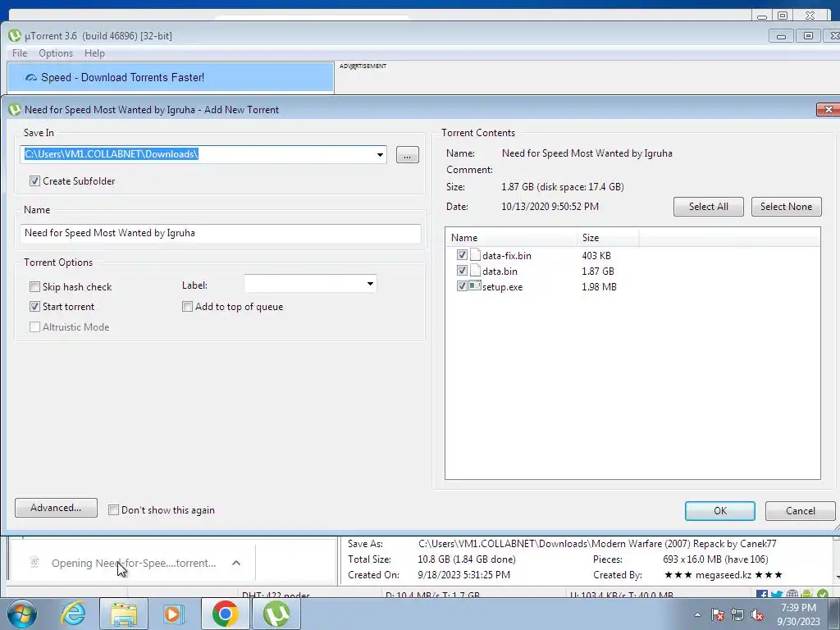Enable the Skip hash check option
Screen dimensions: 840x630
pos(34,286)
